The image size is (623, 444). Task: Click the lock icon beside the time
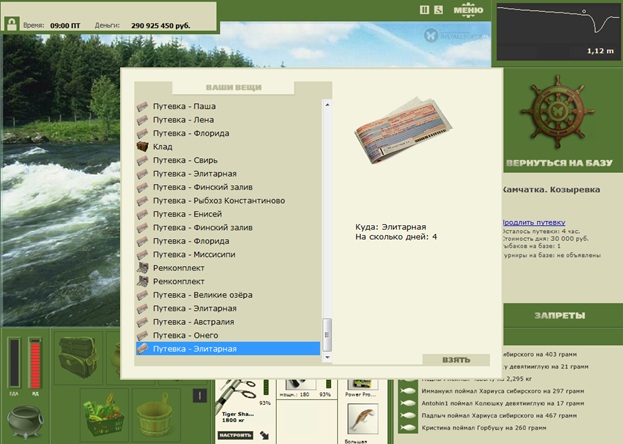click(12, 24)
